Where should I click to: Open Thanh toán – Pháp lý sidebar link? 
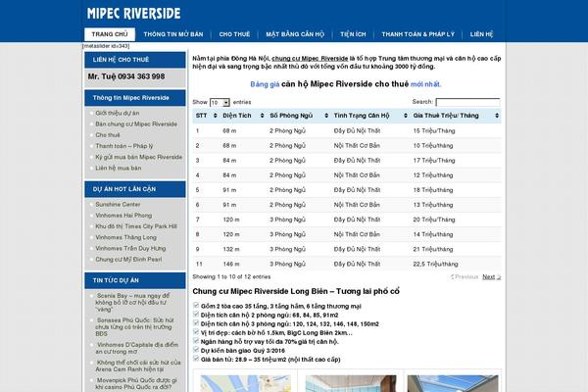124,146
